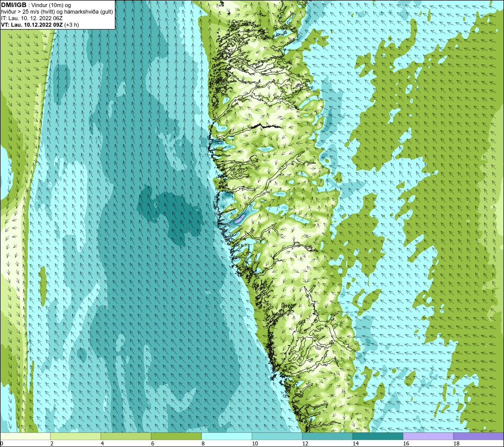Select the above 18 m/s purple swatch
Screen dimensions: 504x447
[479, 436]
